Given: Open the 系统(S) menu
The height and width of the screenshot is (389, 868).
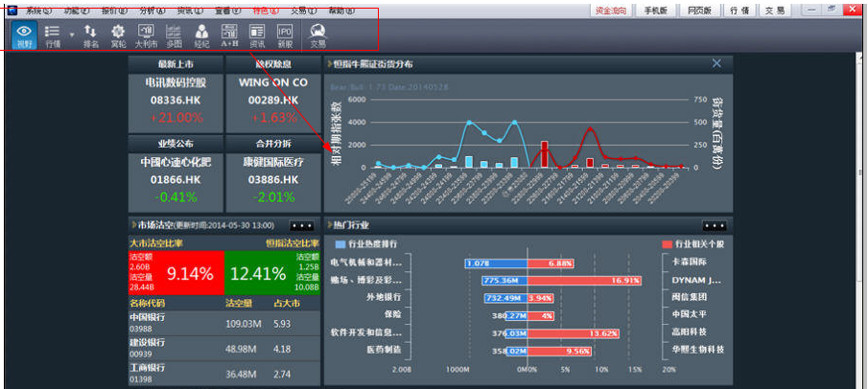Looking at the screenshot, I should 38,11.
